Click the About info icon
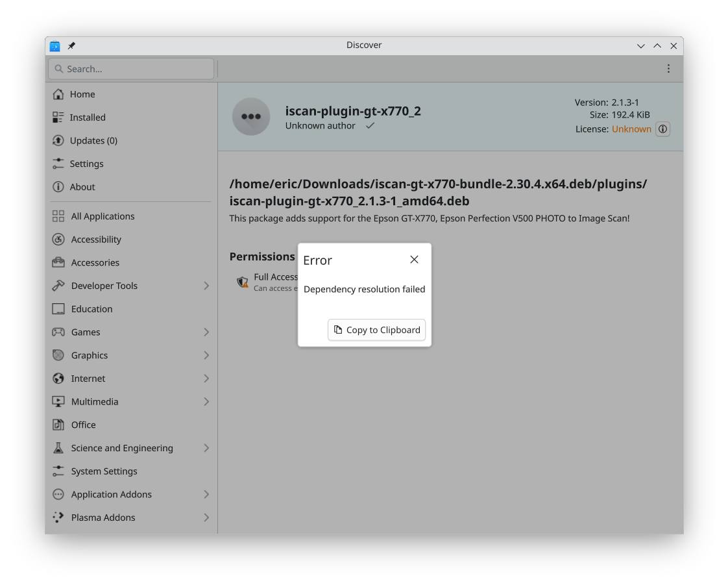 point(58,187)
